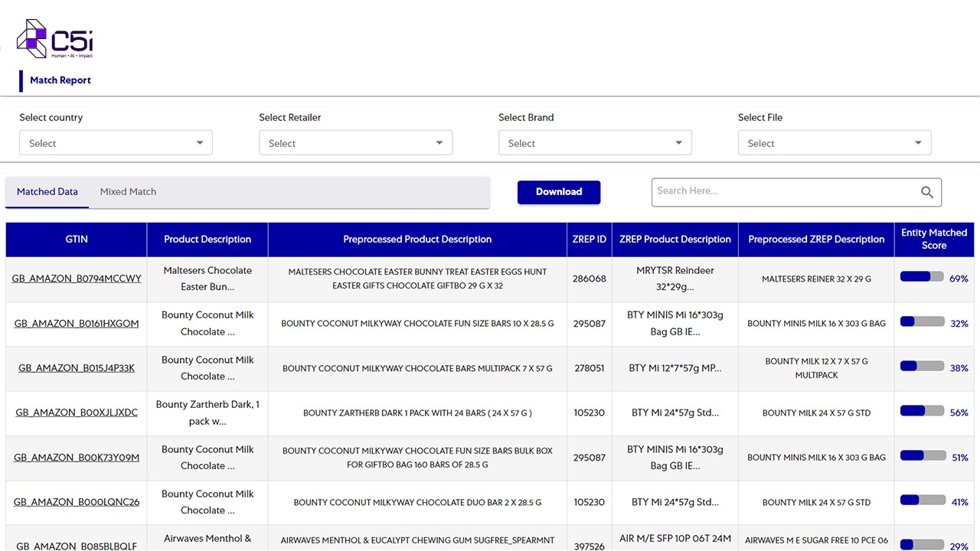Switch to the Mixed Match tab

click(128, 192)
